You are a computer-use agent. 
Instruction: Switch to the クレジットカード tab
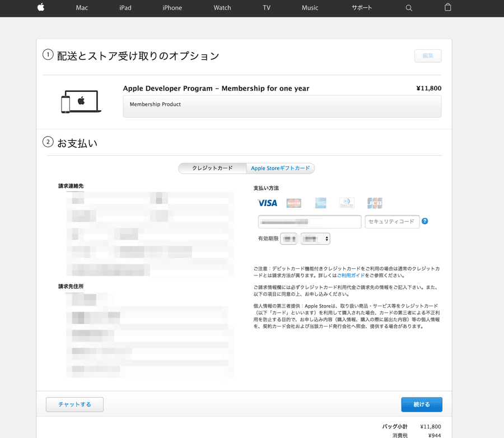point(212,168)
